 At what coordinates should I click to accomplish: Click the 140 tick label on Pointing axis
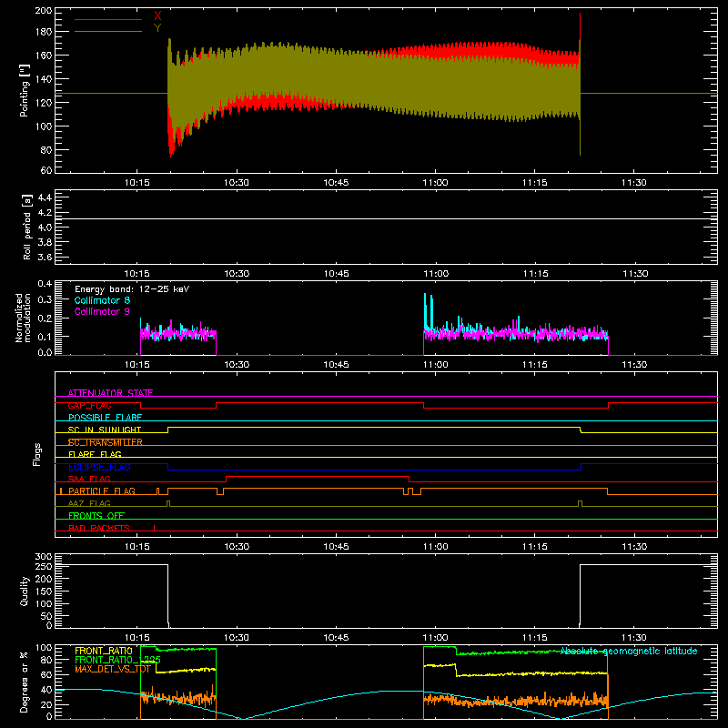(44, 79)
